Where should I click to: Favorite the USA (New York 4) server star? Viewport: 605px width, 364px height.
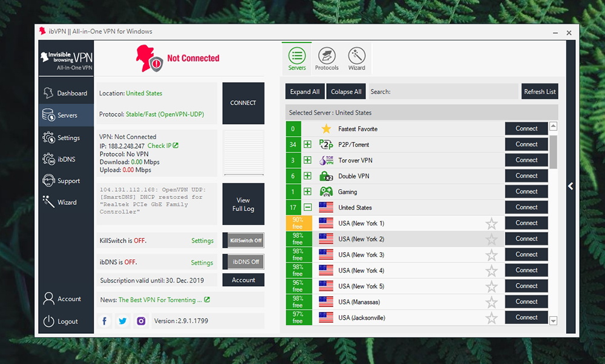click(491, 271)
